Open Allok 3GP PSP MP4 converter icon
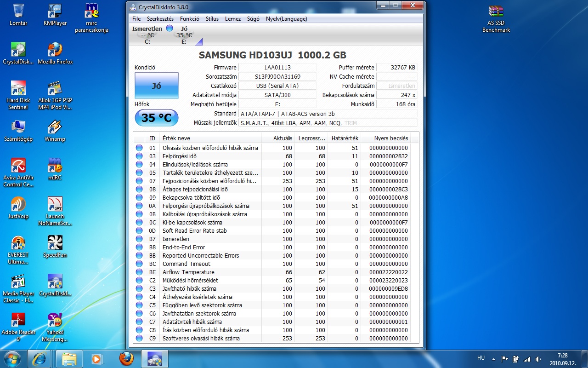This screenshot has width=588, height=368. [55, 95]
